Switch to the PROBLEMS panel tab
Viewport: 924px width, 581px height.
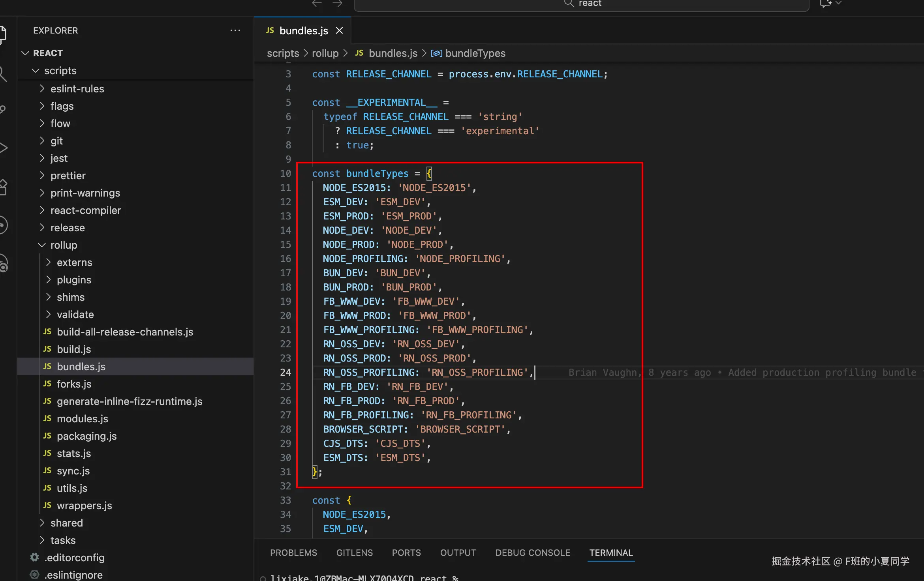[293, 553]
